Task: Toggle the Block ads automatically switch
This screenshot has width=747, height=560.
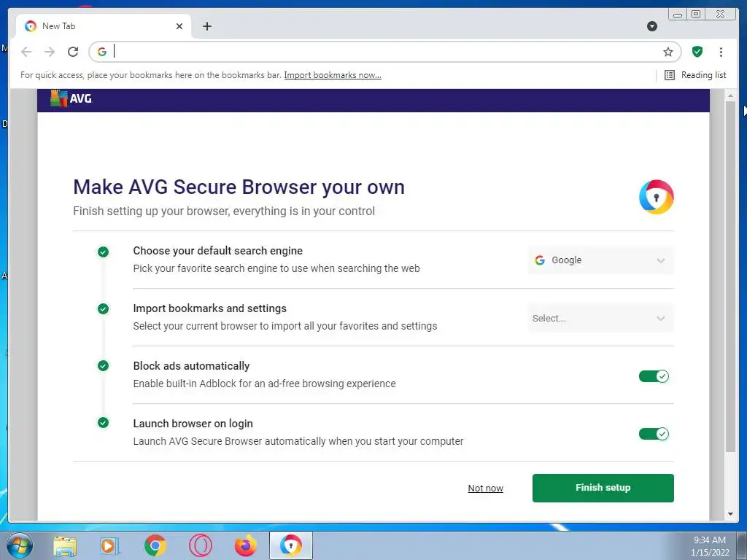Action: [654, 376]
